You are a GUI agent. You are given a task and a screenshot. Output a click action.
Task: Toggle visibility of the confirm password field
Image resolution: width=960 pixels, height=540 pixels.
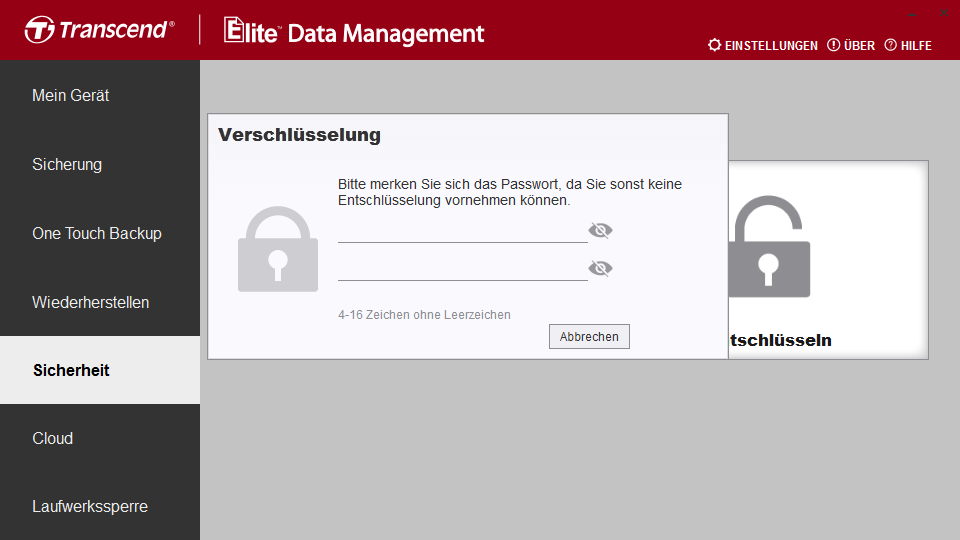(600, 268)
